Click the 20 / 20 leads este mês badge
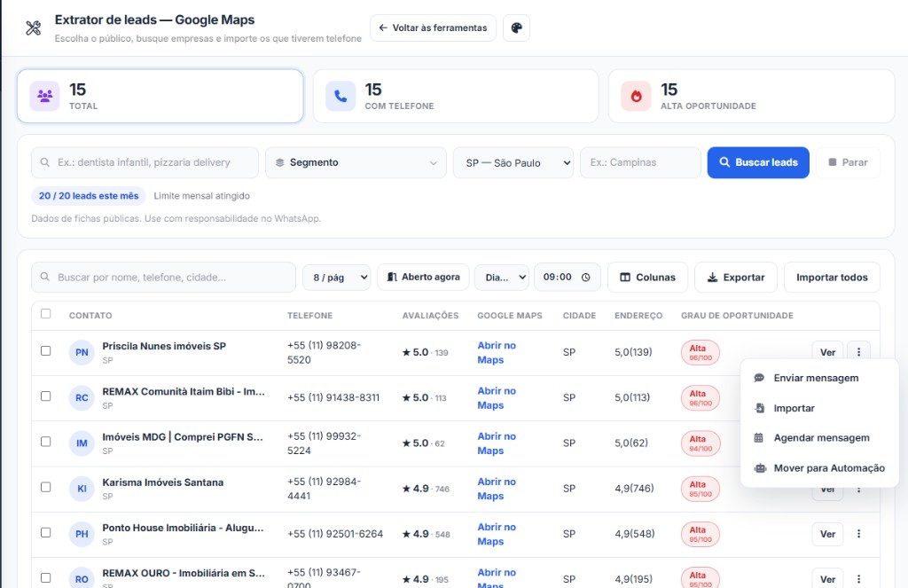 click(x=89, y=196)
